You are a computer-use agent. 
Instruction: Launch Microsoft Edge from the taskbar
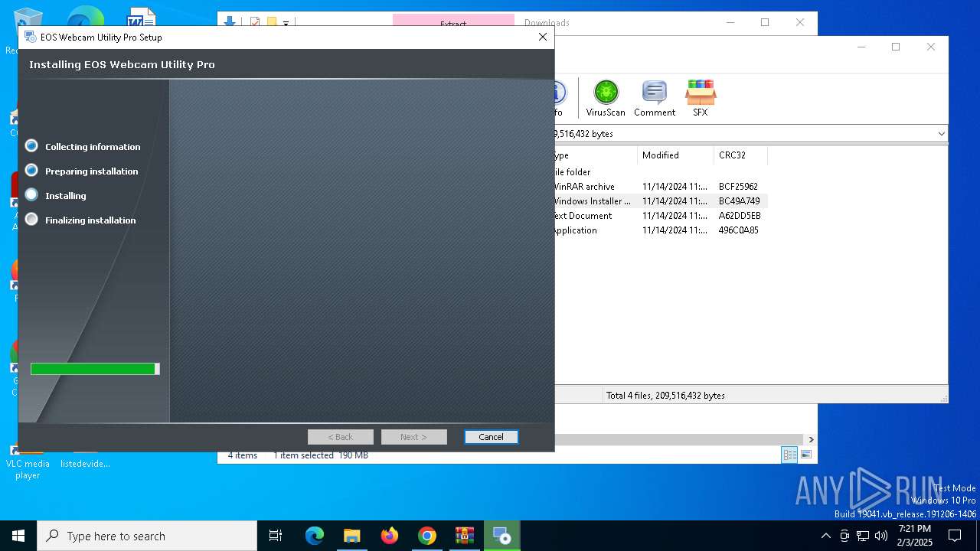315,536
